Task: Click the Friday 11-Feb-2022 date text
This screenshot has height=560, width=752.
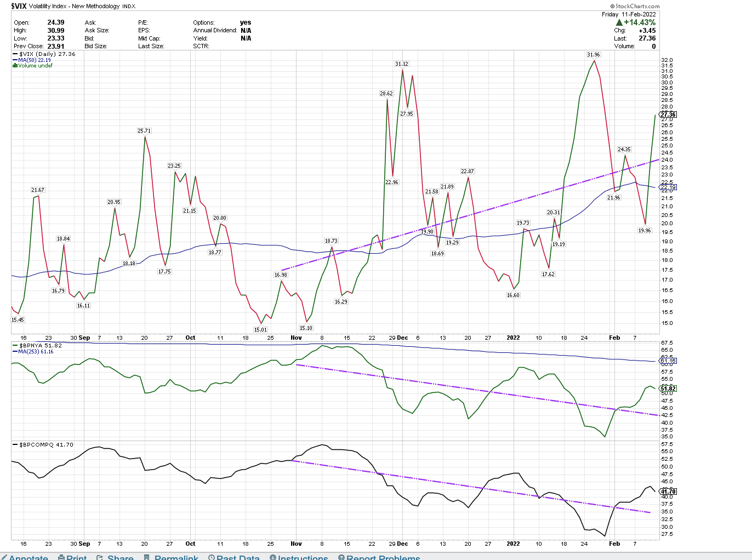Action: click(629, 14)
